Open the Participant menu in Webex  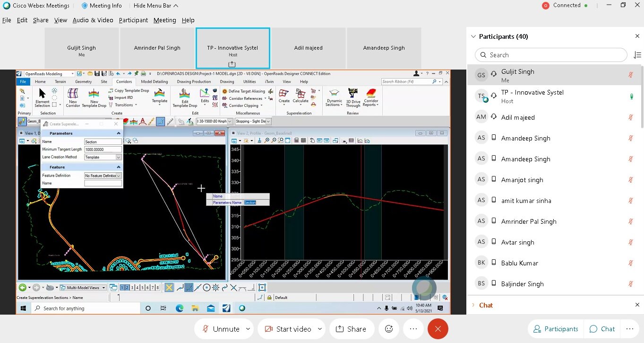click(x=133, y=20)
